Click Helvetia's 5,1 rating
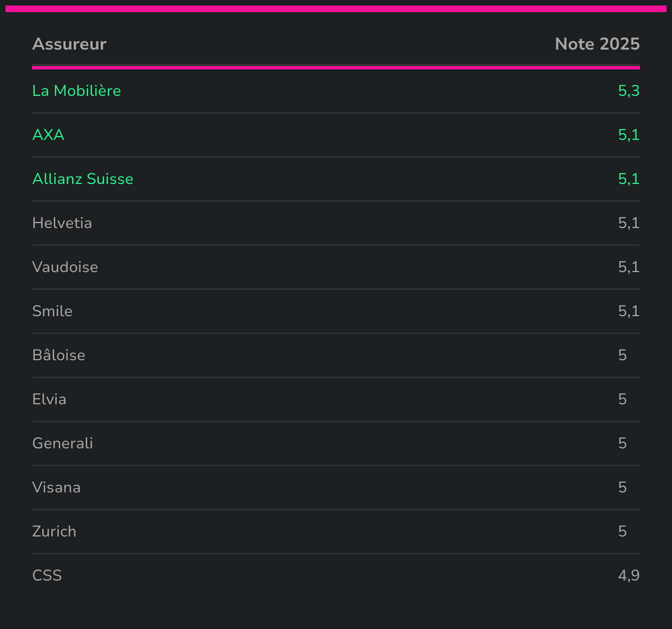The width and height of the screenshot is (672, 629). [x=628, y=223]
